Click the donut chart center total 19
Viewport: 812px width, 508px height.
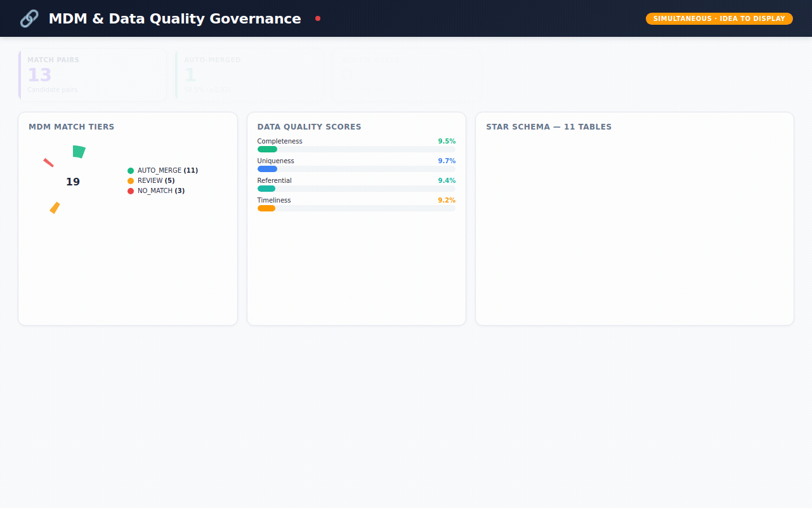(x=73, y=182)
